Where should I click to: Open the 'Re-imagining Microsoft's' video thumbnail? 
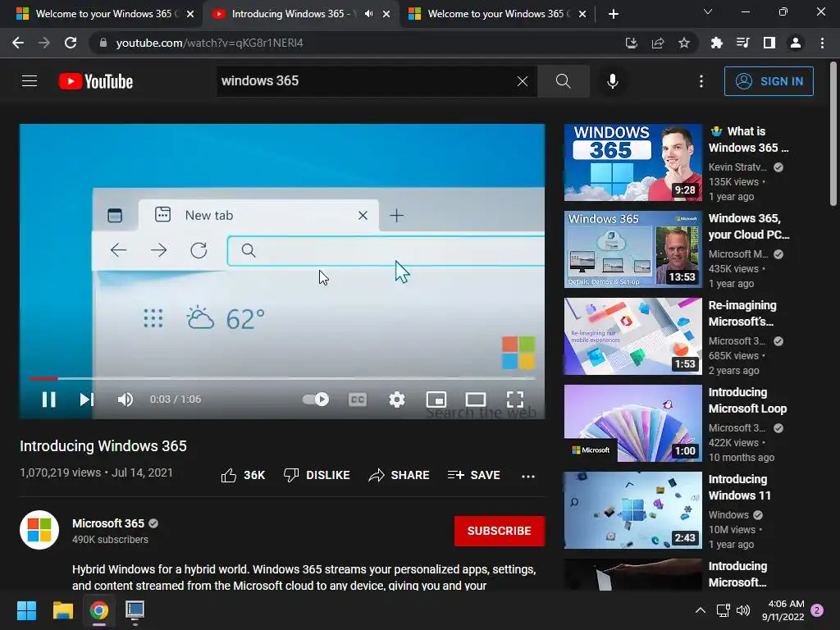pos(632,336)
